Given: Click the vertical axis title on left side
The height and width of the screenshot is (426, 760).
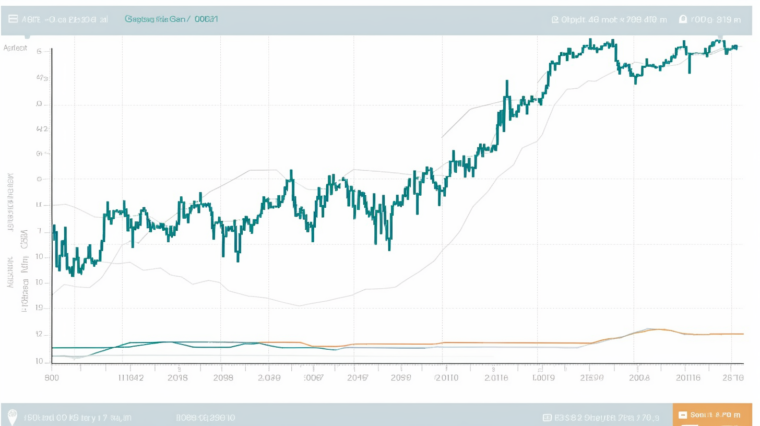Looking at the screenshot, I should tap(19, 240).
